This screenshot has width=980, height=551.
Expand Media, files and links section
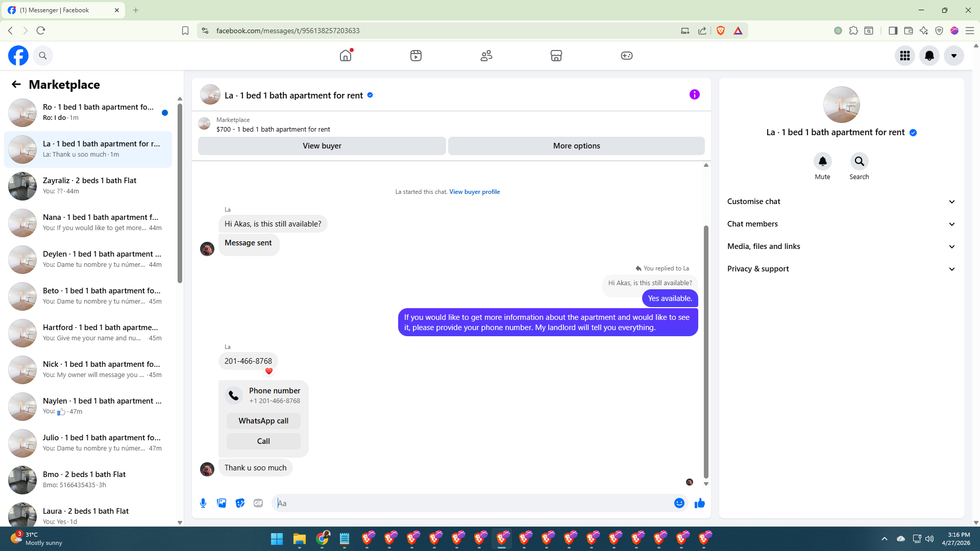coord(841,246)
